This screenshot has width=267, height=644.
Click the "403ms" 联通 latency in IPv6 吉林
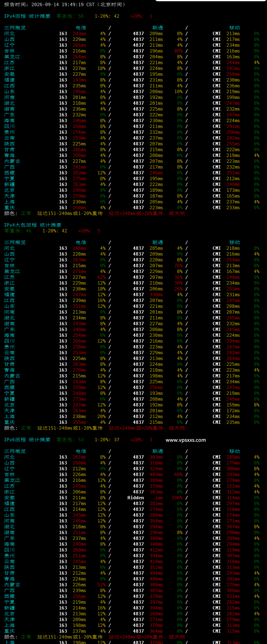point(156,475)
